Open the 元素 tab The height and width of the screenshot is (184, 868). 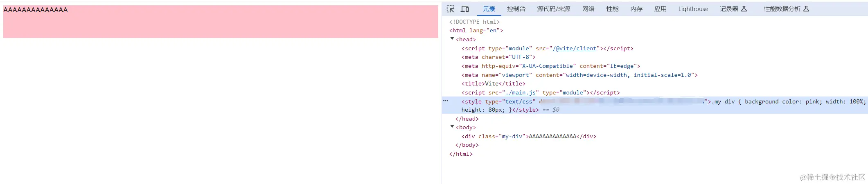coord(489,9)
